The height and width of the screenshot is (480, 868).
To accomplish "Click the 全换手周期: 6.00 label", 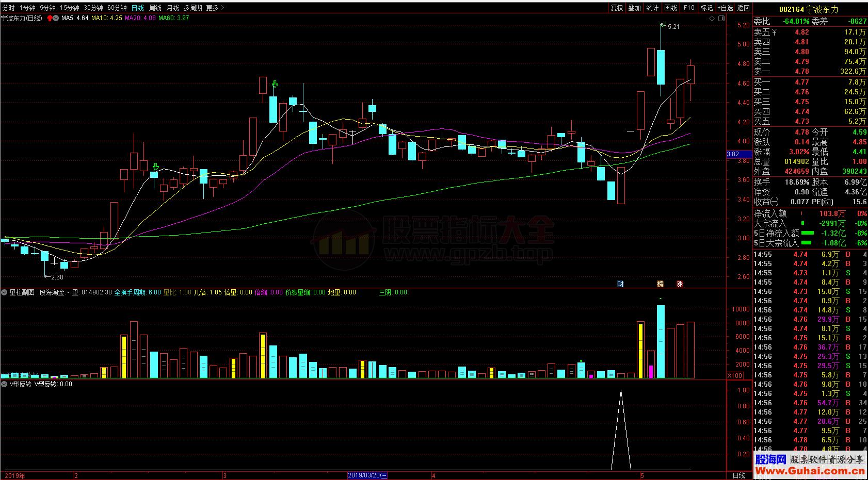I will (137, 292).
